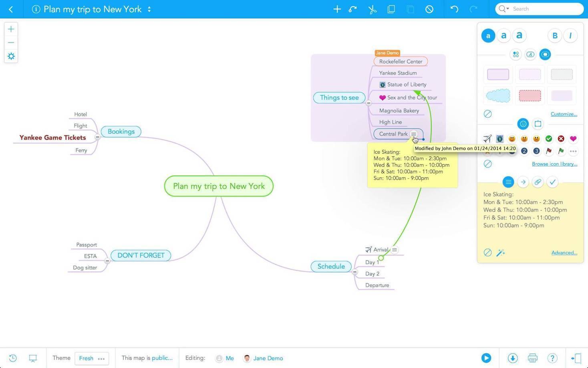The height and width of the screenshot is (368, 588).
Task: Undo the last change
Action: point(454,9)
